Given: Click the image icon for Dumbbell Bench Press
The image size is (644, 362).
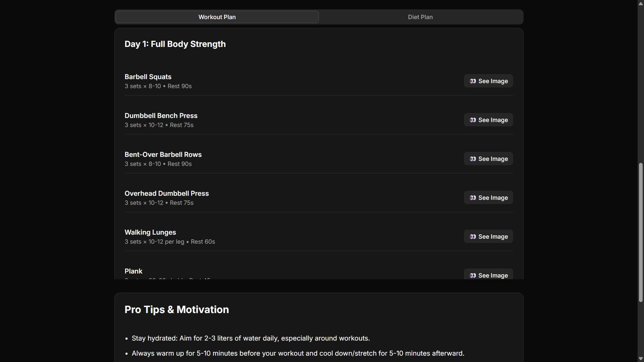Looking at the screenshot, I should (x=473, y=120).
